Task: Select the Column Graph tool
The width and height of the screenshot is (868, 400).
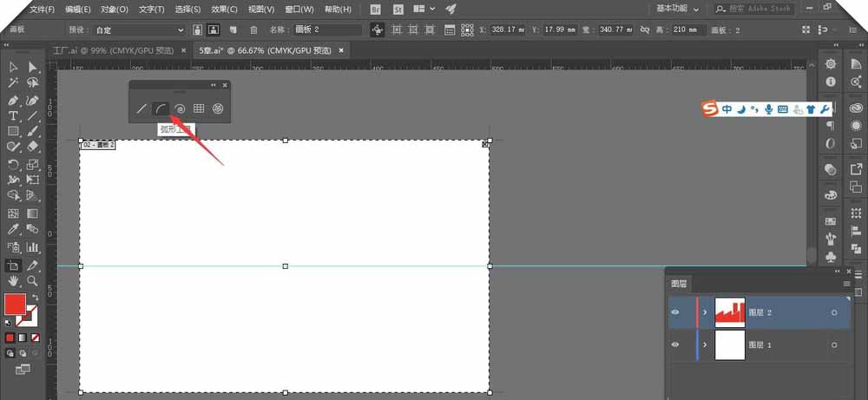Action: (x=33, y=247)
